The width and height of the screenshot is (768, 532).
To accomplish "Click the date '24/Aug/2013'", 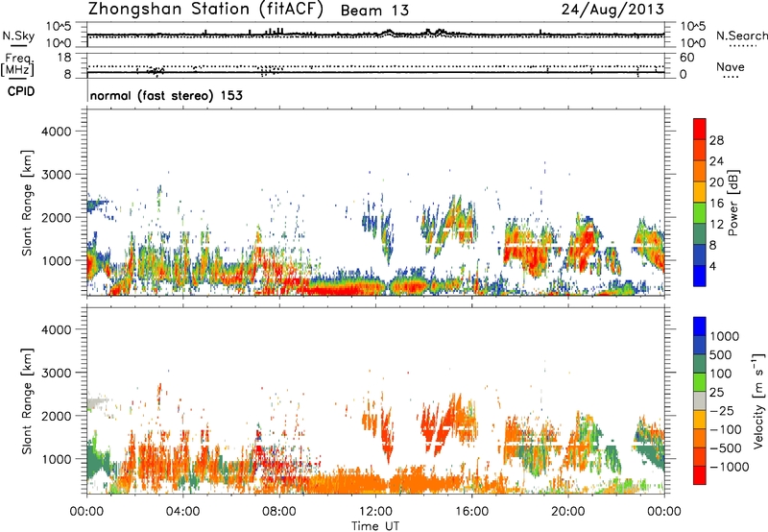I will (x=612, y=9).
